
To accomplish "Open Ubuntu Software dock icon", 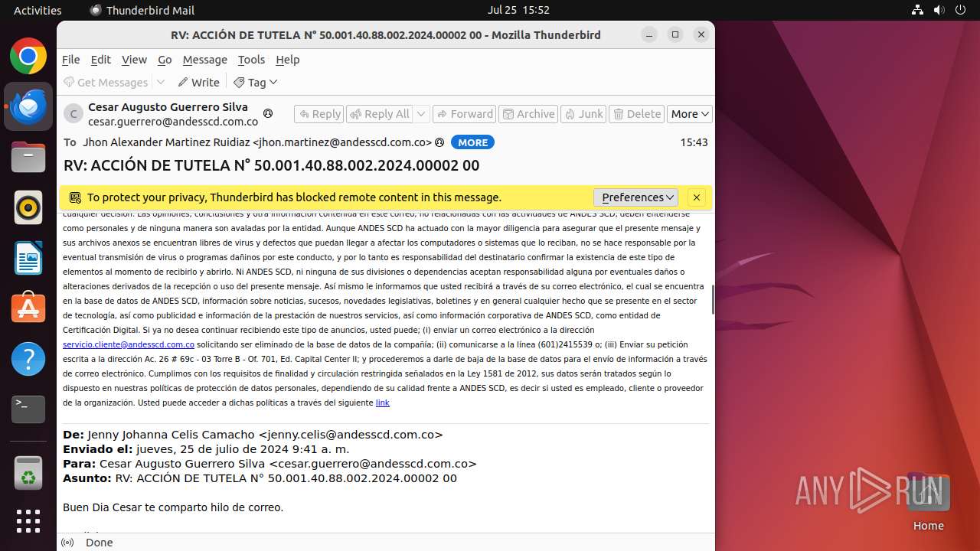I will point(28,308).
